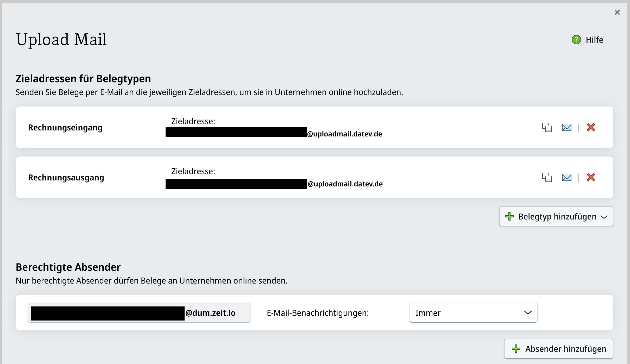Open envelope icon to email Rechnungseingang address

click(x=567, y=127)
